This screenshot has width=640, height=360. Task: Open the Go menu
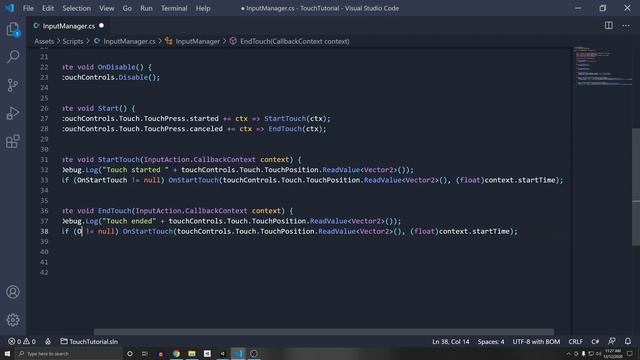point(127,8)
